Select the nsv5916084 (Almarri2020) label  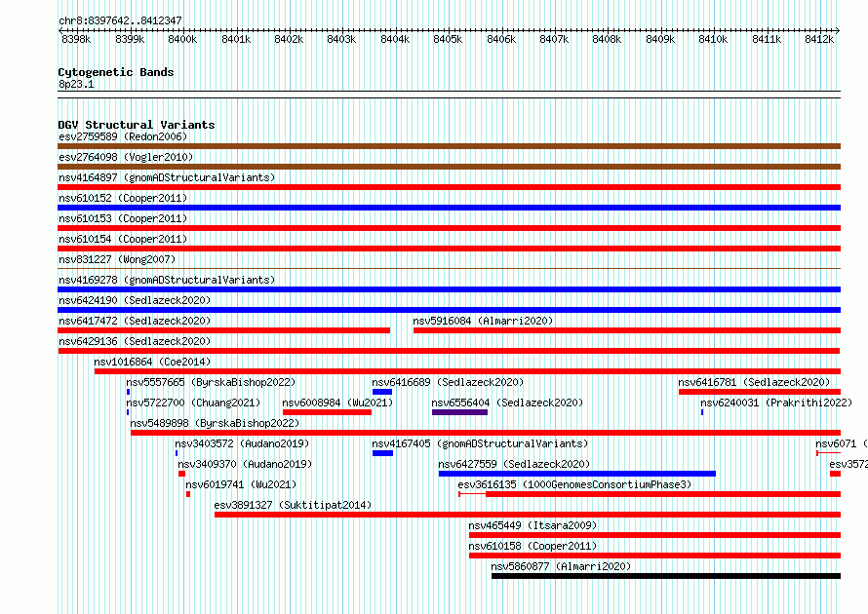(x=483, y=321)
